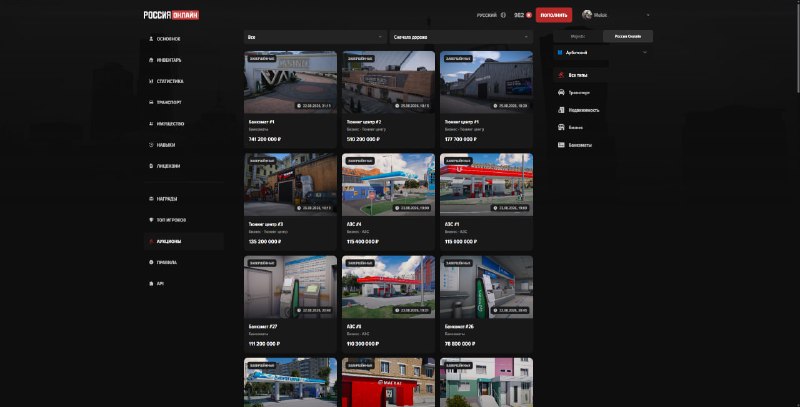The image size is (800, 407).
Task: Open the Основное profile section icon
Action: pos(151,39)
